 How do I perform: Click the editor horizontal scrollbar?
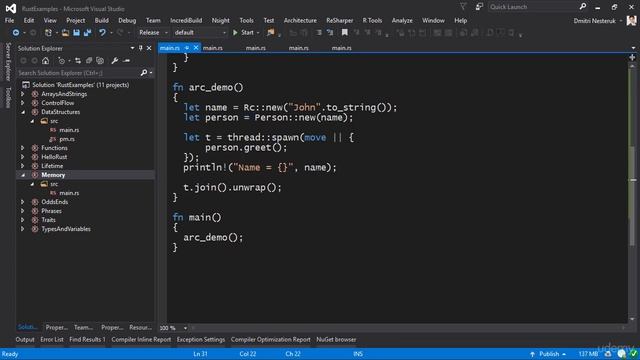(x=408, y=328)
